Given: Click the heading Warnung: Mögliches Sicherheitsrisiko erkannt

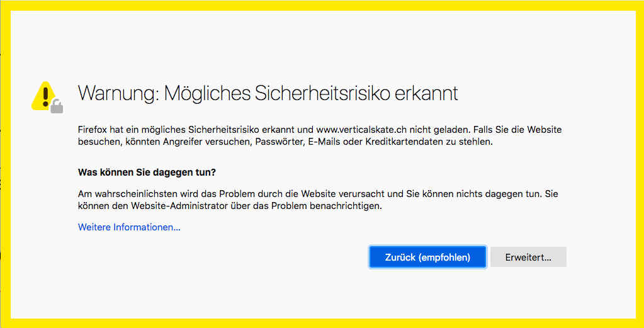Looking at the screenshot, I should (268, 93).
